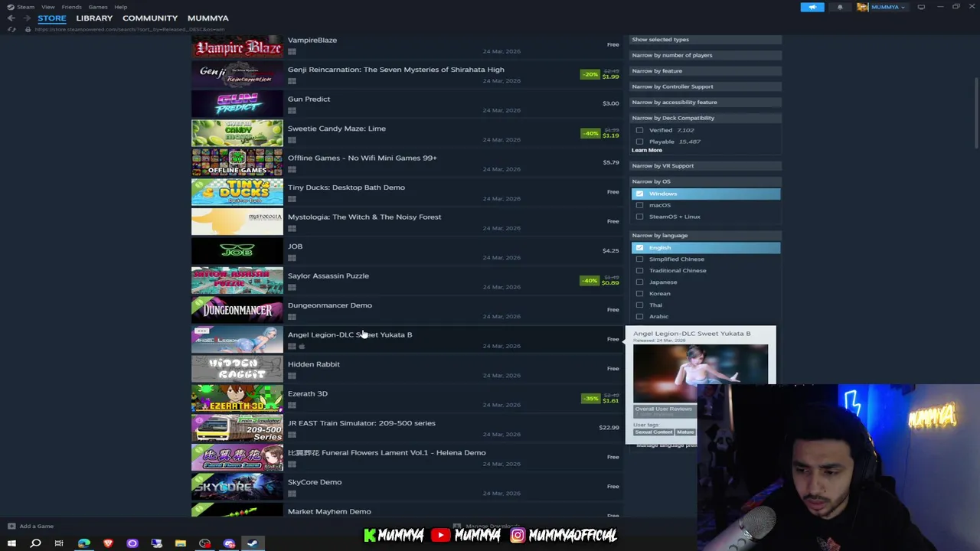Click the SkyCore Demo thumbnail
This screenshot has width=980, height=551.
[237, 487]
